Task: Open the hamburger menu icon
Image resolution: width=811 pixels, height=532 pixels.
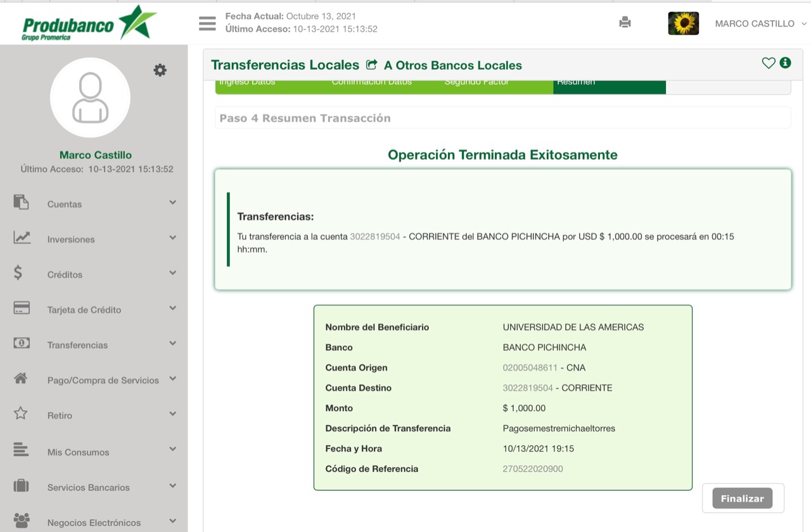Action: coord(207,23)
